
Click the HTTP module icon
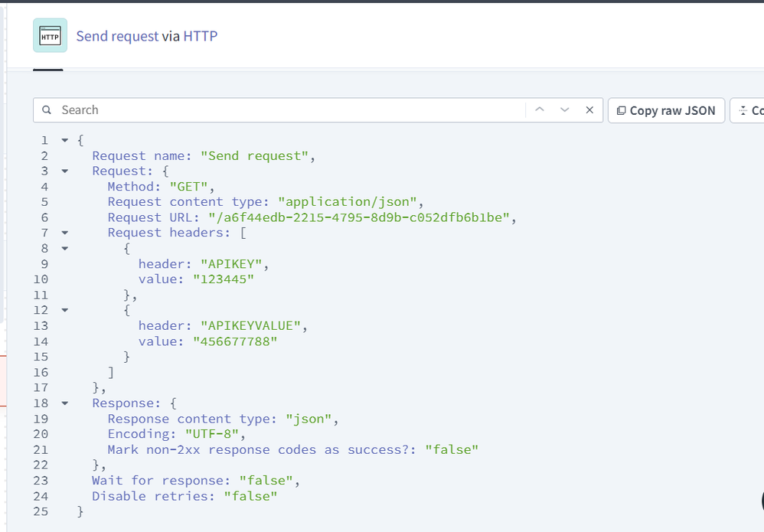(51, 35)
